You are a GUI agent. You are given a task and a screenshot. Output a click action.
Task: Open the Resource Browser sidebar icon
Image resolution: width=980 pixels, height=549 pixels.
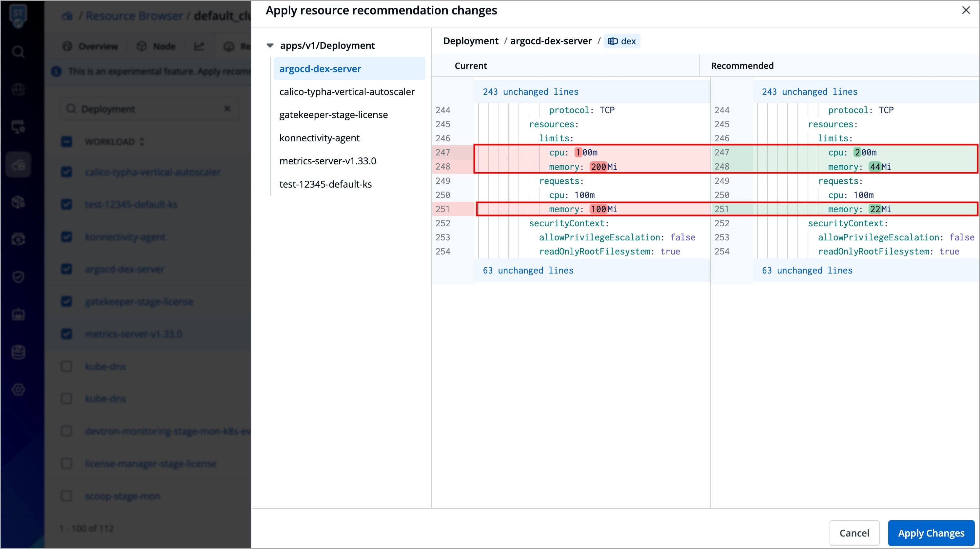pos(18,165)
